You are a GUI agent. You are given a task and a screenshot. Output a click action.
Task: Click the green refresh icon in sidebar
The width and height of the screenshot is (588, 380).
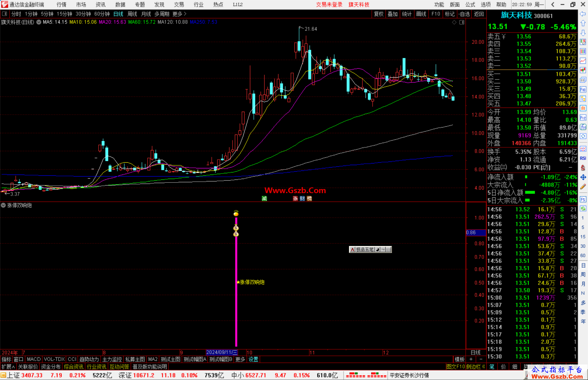pos(583,209)
